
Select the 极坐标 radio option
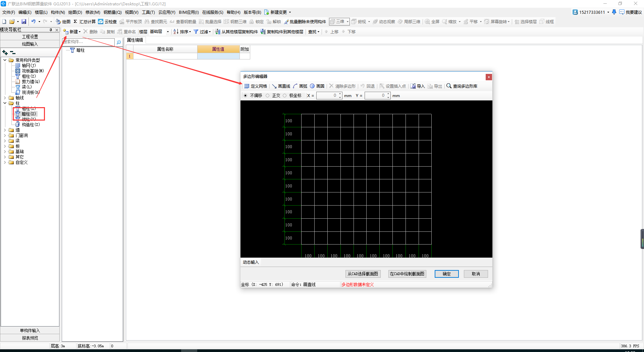(x=285, y=96)
